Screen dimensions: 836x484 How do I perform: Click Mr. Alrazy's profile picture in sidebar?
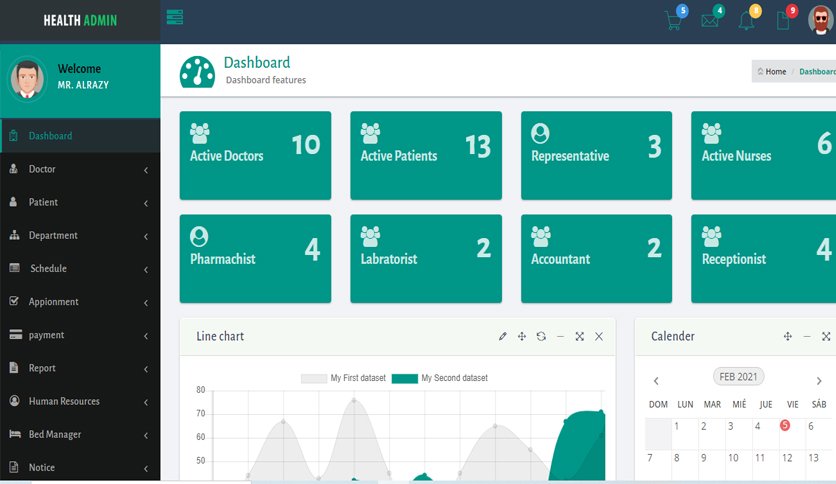(x=27, y=80)
